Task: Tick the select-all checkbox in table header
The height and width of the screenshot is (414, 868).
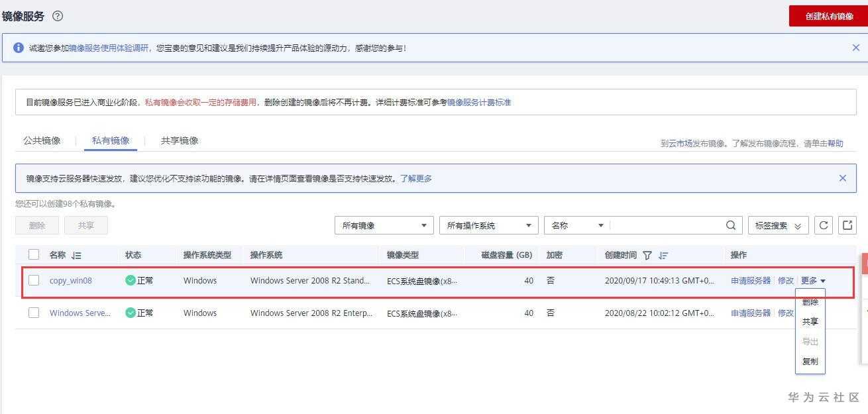Action: click(34, 254)
